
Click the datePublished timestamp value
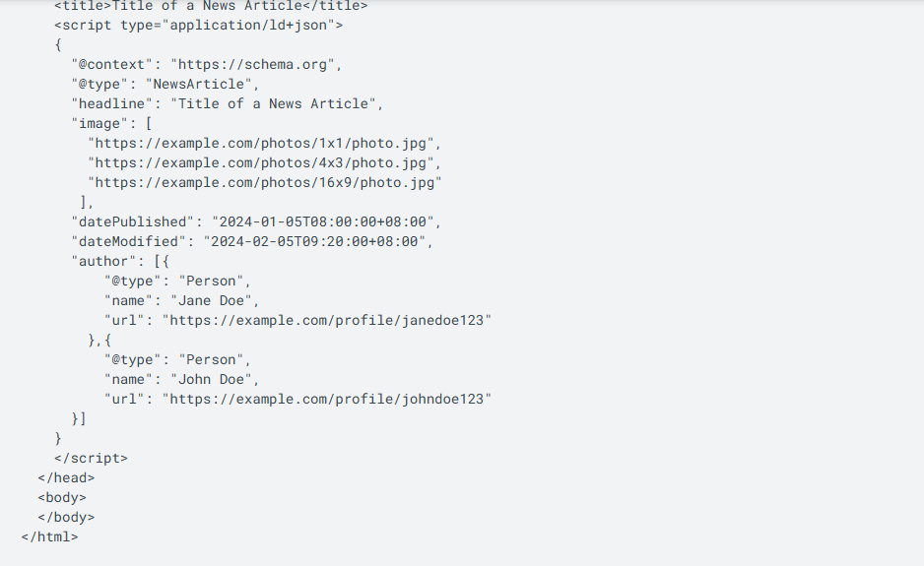tap(326, 222)
